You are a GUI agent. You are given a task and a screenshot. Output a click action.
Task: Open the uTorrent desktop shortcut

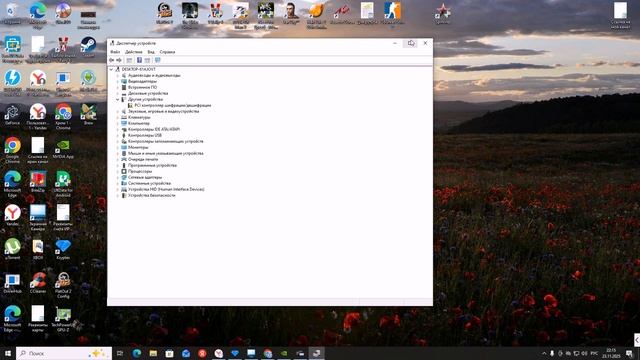tap(13, 249)
